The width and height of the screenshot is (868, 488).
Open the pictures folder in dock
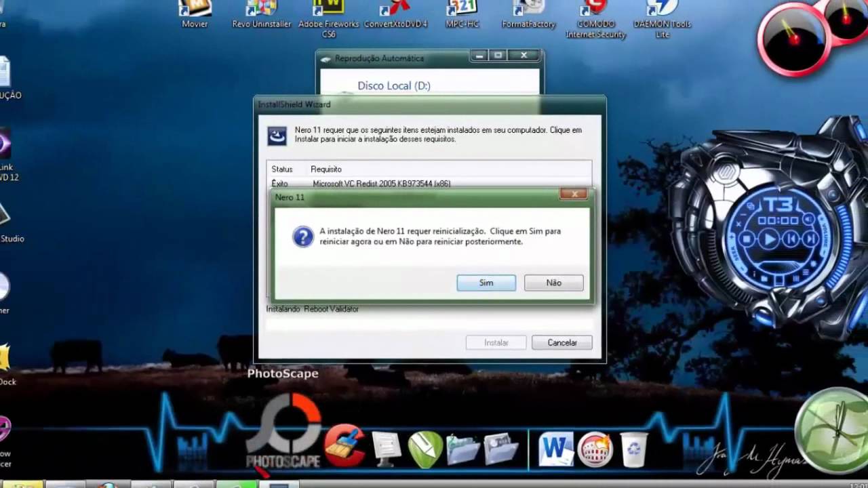501,449
